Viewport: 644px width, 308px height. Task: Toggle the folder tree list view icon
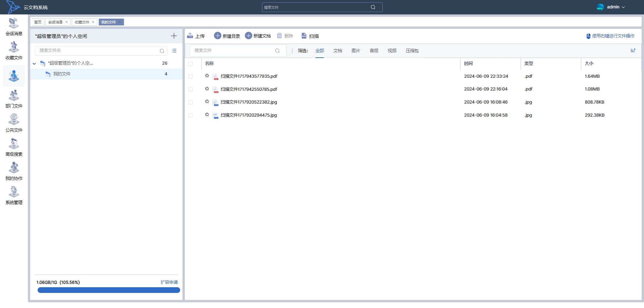(x=174, y=51)
